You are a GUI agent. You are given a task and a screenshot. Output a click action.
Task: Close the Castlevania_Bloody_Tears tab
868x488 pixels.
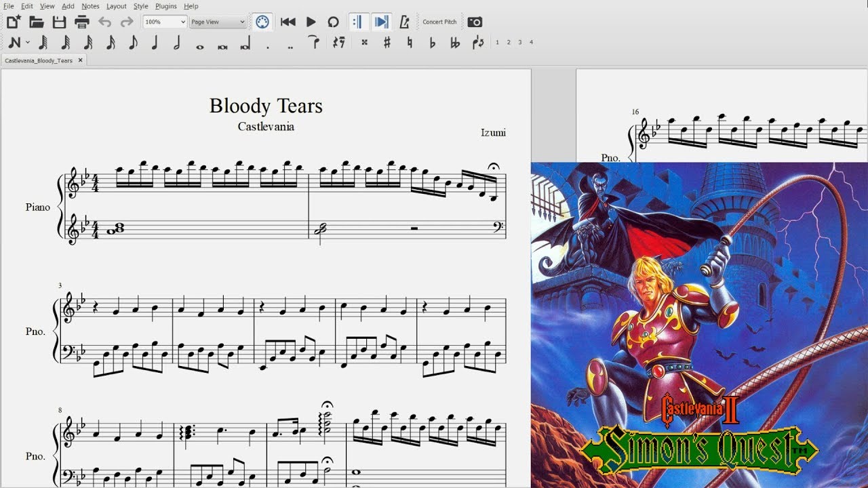tap(80, 60)
